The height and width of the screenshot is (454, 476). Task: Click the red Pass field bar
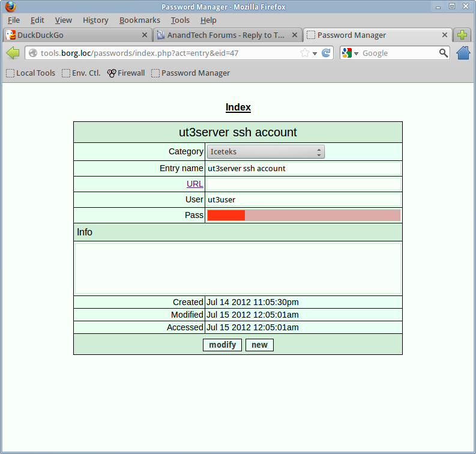[x=303, y=216]
